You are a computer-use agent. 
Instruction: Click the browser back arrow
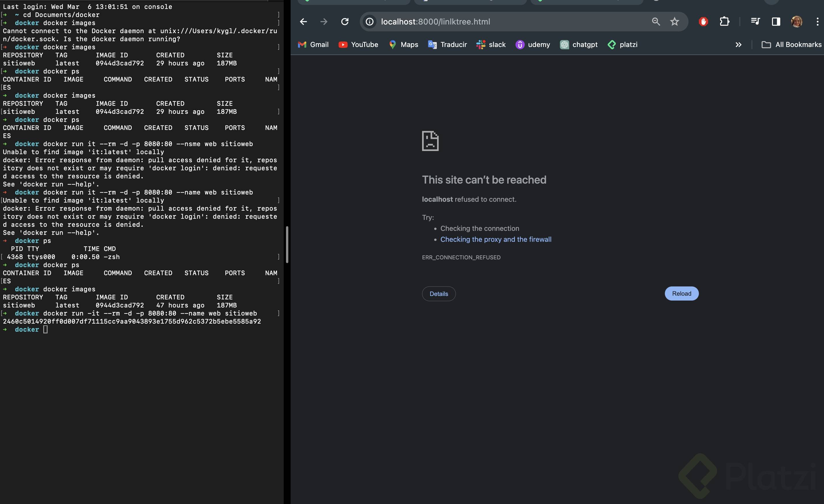(x=303, y=22)
